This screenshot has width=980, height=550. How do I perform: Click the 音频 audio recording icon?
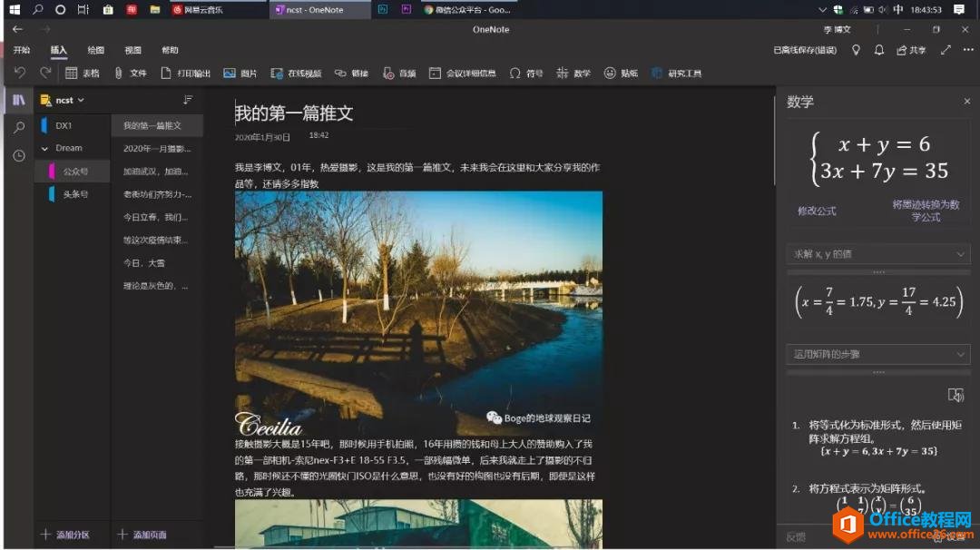(389, 74)
